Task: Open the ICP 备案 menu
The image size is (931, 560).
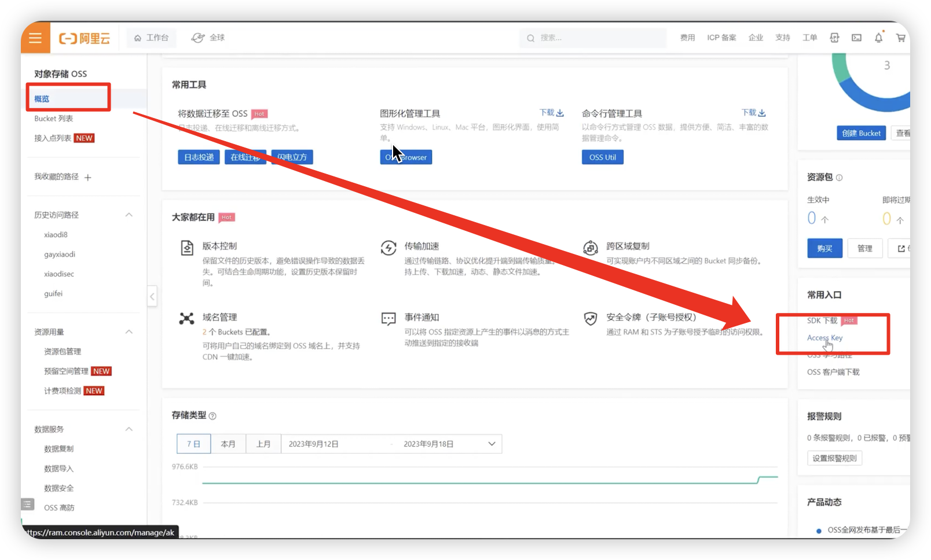Action: [721, 38]
